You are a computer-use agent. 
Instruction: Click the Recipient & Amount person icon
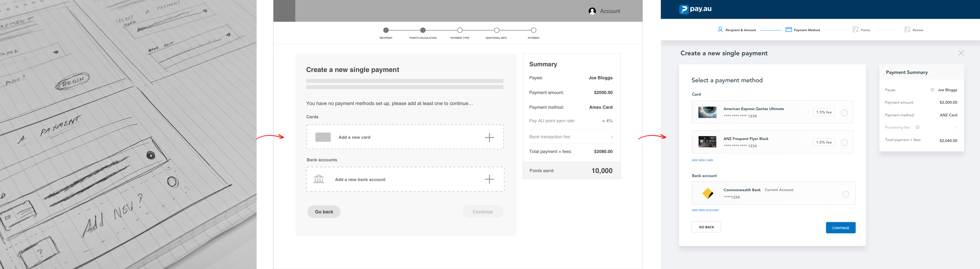(720, 30)
